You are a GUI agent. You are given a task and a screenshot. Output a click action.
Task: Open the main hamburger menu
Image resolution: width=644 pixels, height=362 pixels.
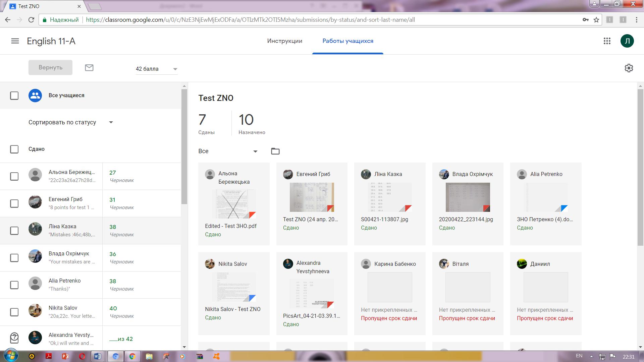[15, 41]
